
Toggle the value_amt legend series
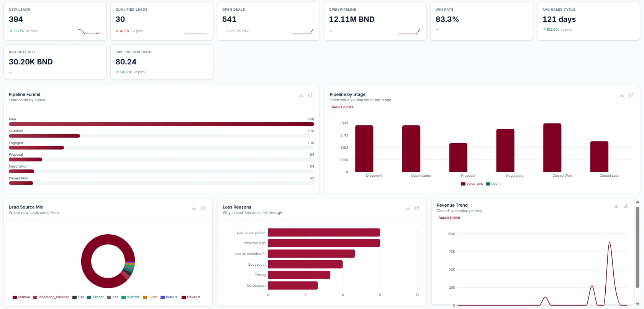(472, 184)
